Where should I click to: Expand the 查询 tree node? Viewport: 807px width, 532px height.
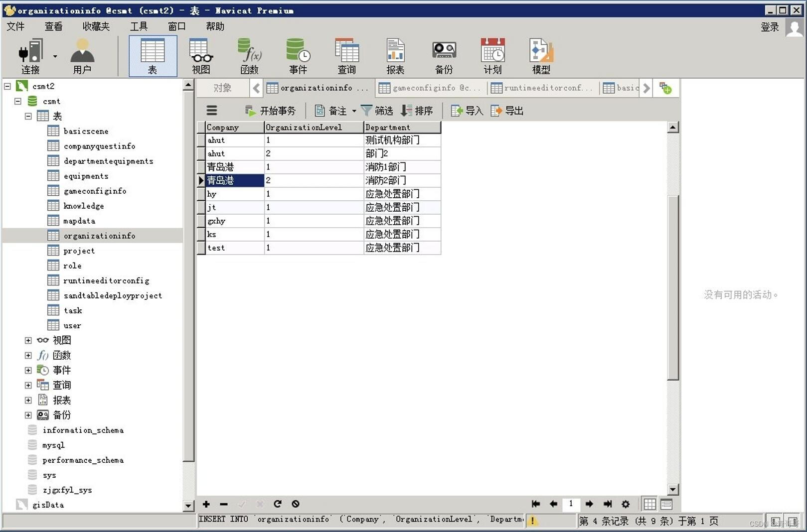(28, 385)
